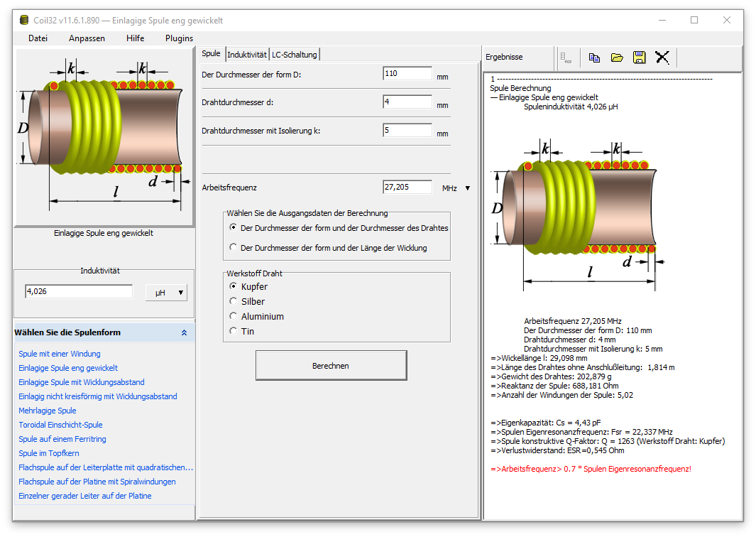Switch to the LC-Schaltung tab

(x=294, y=55)
